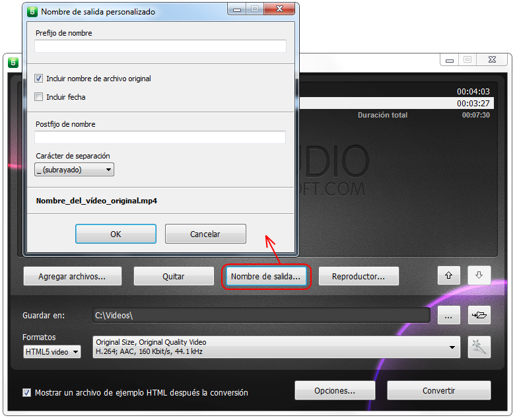Uncheck Incluir nombre de archivo original

(38, 79)
